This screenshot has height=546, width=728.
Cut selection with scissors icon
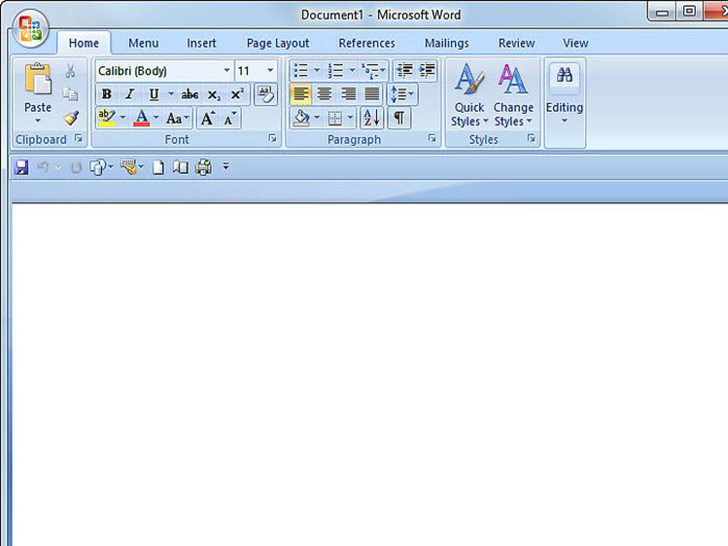(70, 71)
